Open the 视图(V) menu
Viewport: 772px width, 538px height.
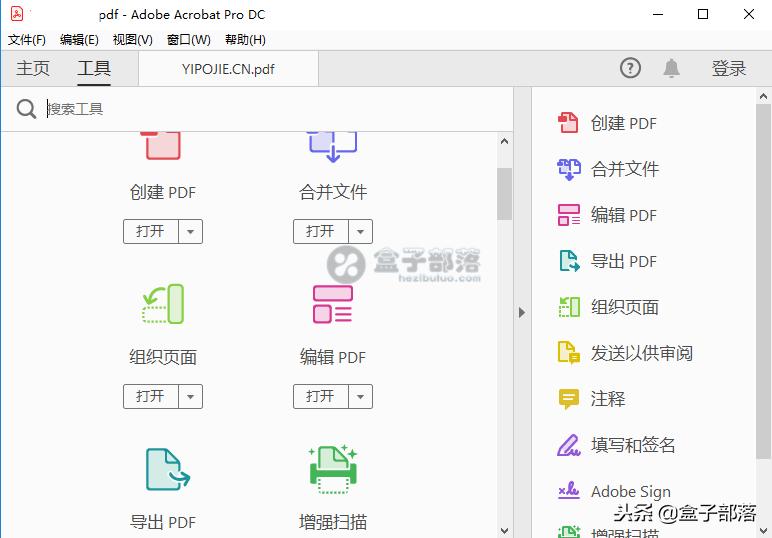click(132, 40)
